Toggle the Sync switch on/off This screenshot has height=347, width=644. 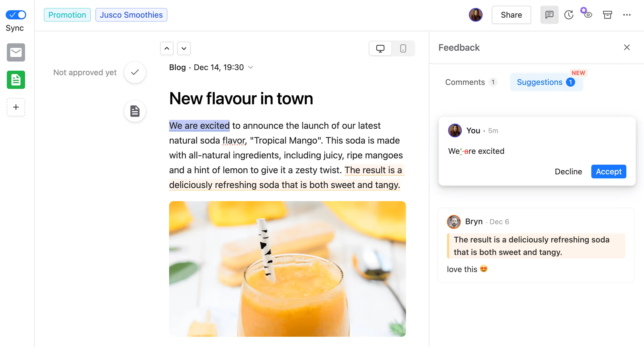tap(16, 14)
